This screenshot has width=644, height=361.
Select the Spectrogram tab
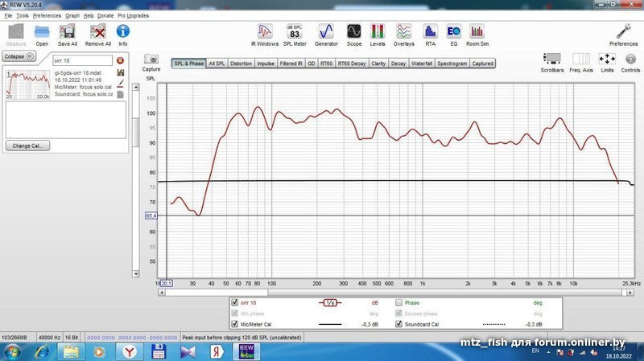pyautogui.click(x=452, y=63)
